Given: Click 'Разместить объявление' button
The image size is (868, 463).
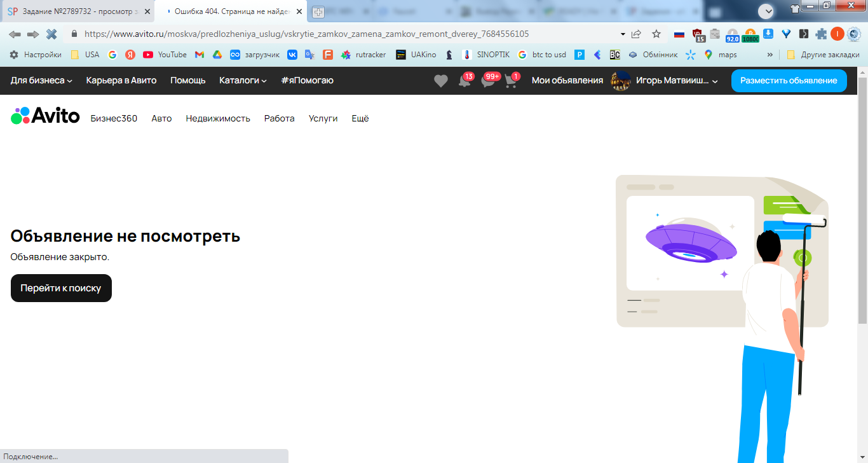Looking at the screenshot, I should coord(789,81).
